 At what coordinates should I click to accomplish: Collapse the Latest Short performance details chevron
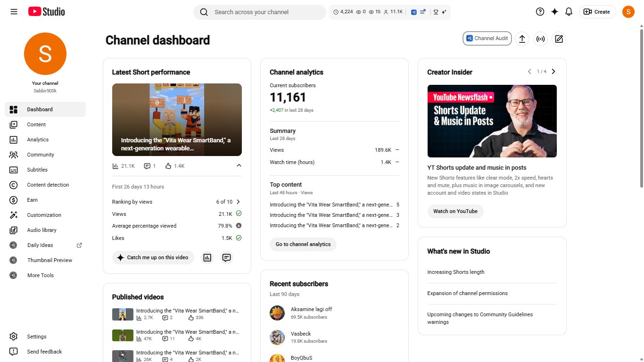[239, 165]
